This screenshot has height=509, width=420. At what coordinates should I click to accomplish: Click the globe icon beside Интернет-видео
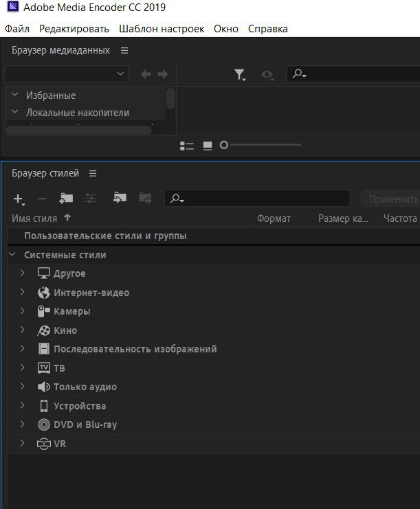point(44,293)
